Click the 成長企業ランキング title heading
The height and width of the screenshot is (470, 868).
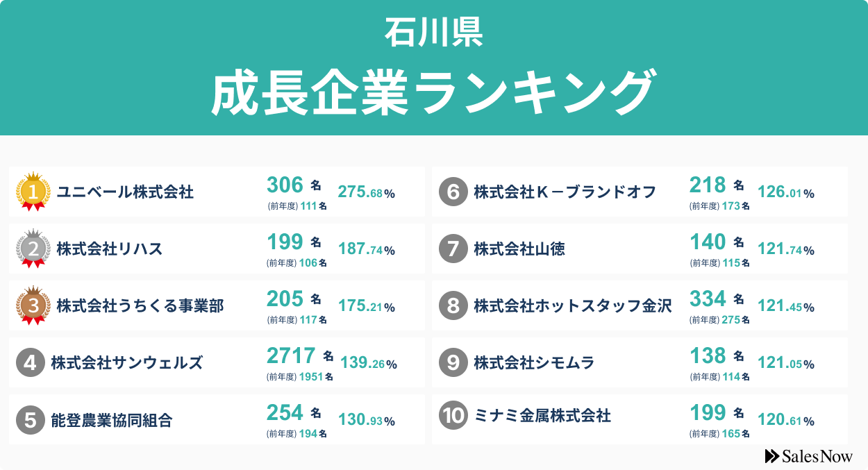coord(433,92)
